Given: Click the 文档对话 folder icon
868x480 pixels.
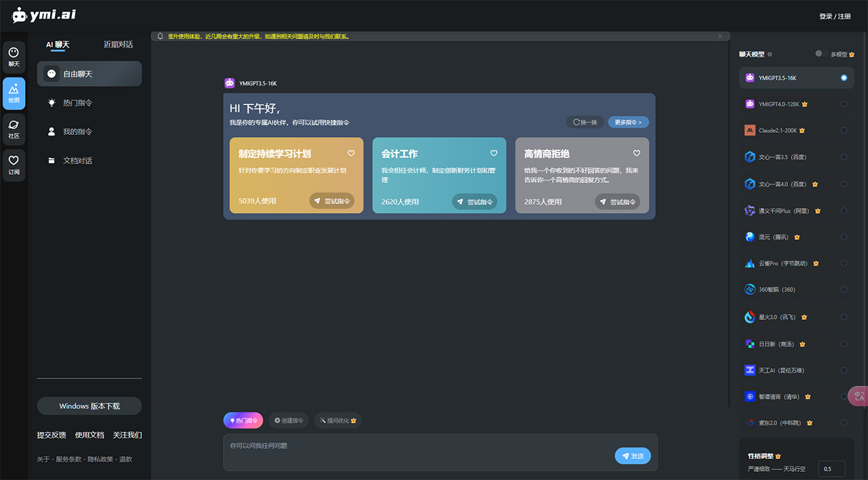Looking at the screenshot, I should [x=52, y=160].
